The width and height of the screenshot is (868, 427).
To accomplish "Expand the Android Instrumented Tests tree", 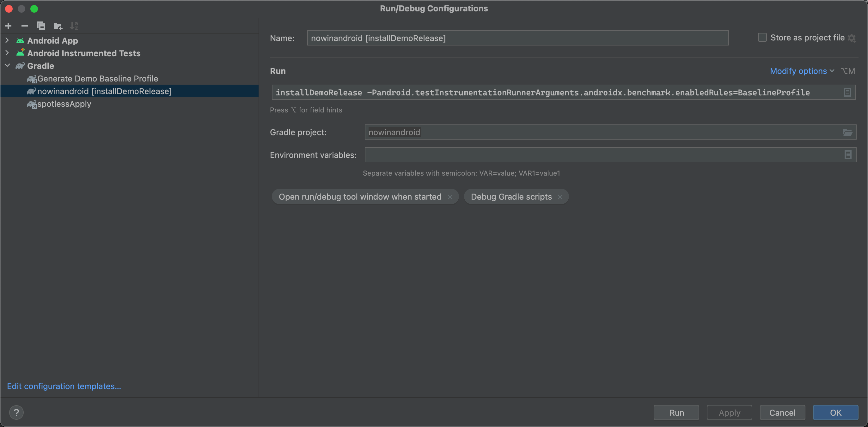I will (7, 53).
